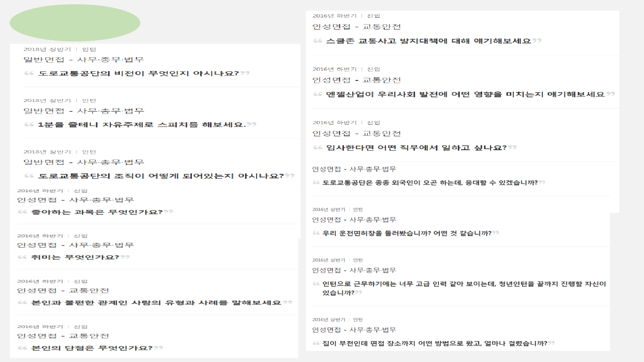Select the "좋아하는 과목은 무엇인가요?" question
Viewport: 644px width, 362px height.
[x=97, y=212]
